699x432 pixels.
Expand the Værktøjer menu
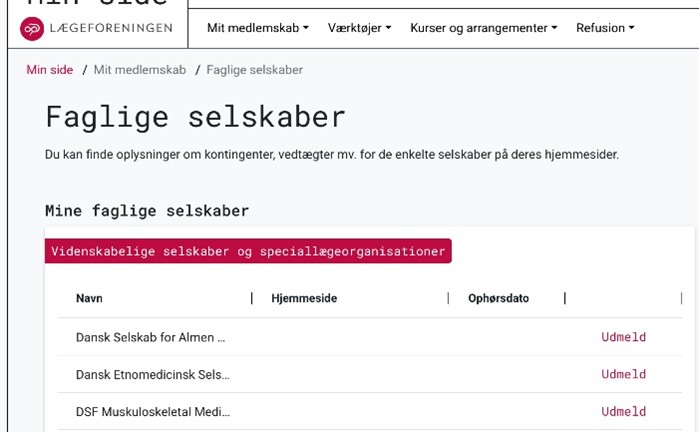[359, 28]
